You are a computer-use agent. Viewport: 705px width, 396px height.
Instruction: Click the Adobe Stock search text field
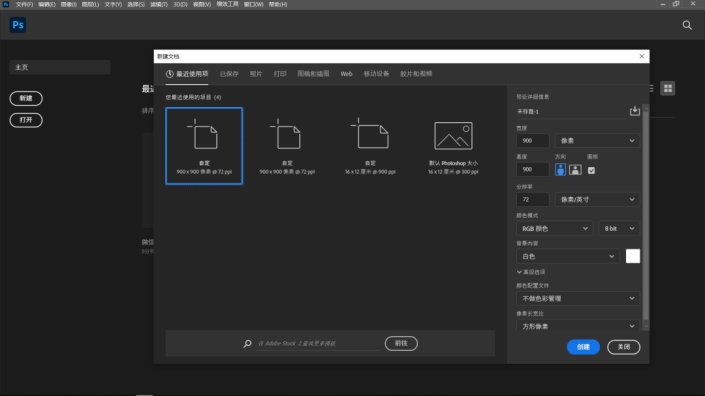317,343
